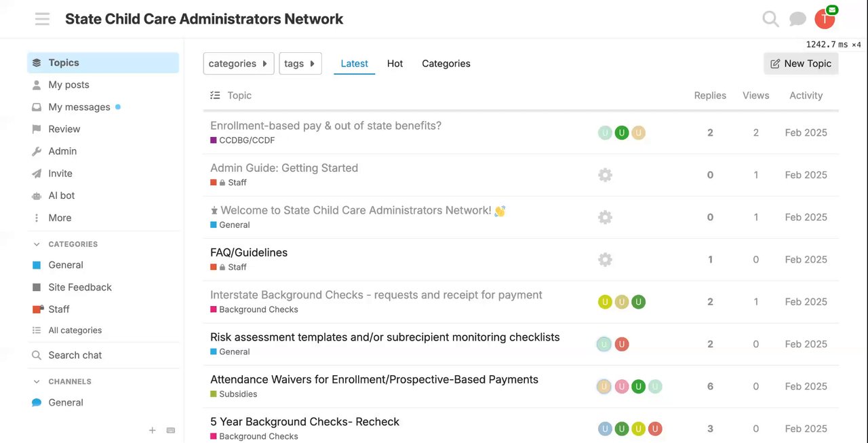868x443 pixels.
Task: Click the Invite paper plane icon
Action: pos(37,174)
